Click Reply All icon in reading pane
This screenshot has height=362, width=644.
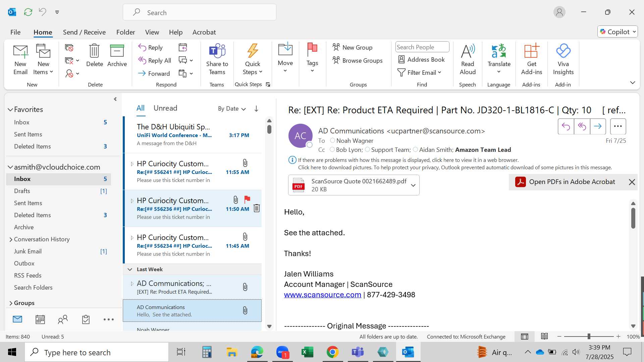[x=582, y=126]
